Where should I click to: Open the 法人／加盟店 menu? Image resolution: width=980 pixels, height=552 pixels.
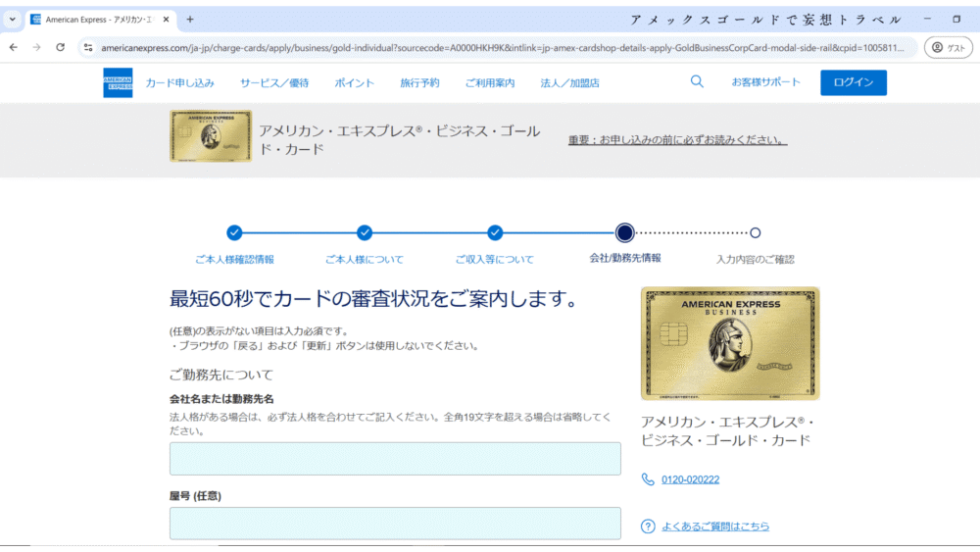[x=570, y=82]
